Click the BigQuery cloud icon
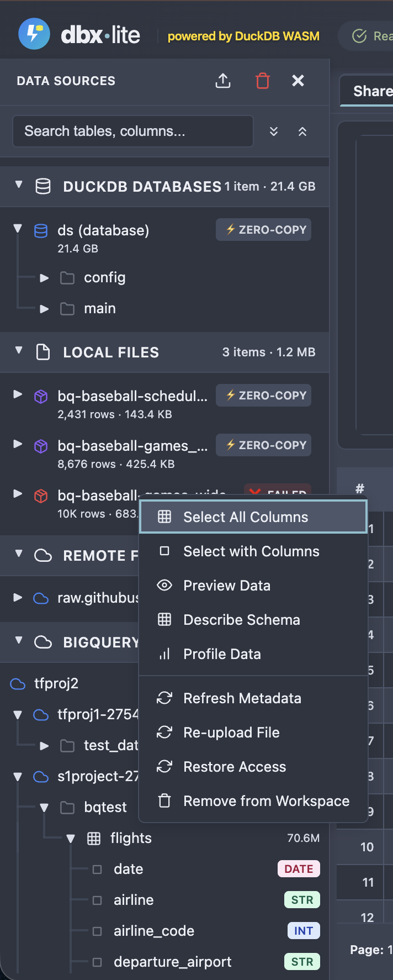Image resolution: width=393 pixels, height=980 pixels. [43, 642]
